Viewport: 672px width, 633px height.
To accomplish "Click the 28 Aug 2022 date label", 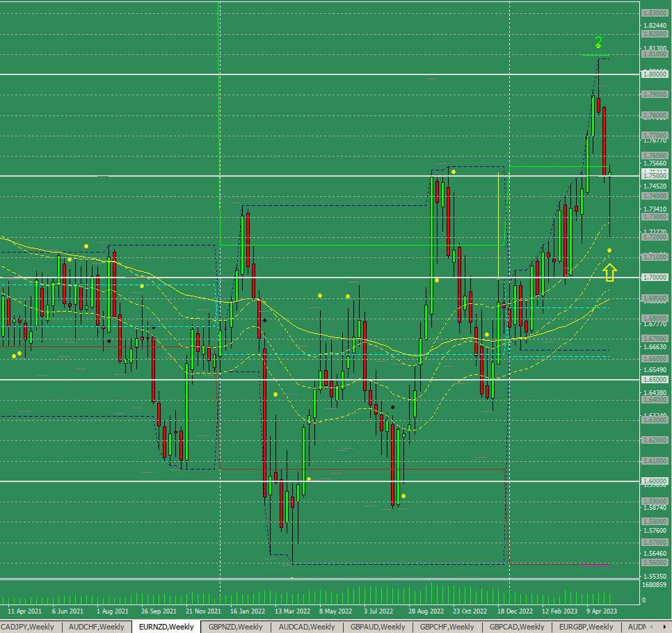I will pyautogui.click(x=426, y=611).
